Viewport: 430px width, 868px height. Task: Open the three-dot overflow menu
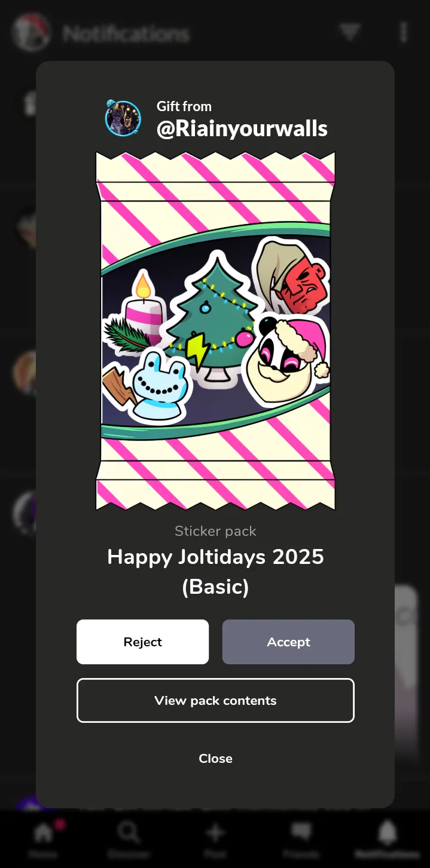[x=404, y=32]
